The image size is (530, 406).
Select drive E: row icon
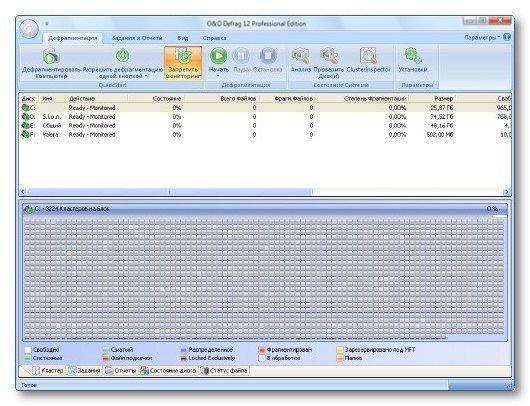[x=26, y=125]
